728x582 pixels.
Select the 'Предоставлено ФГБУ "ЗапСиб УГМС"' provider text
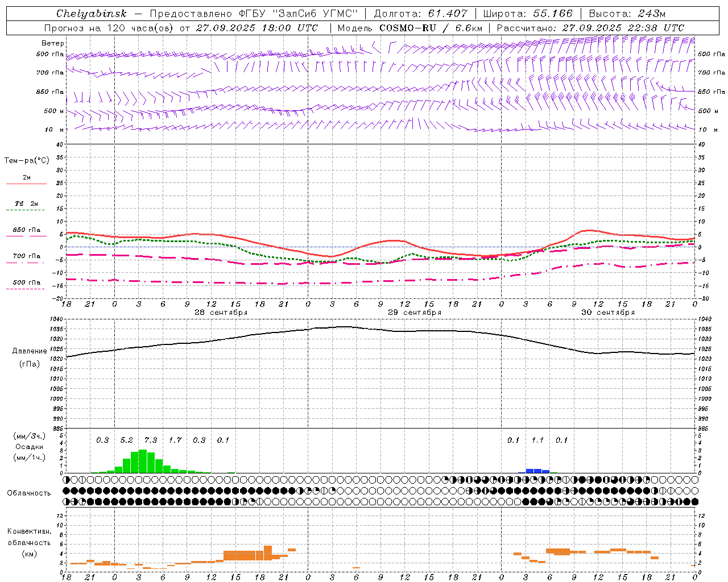[254, 14]
